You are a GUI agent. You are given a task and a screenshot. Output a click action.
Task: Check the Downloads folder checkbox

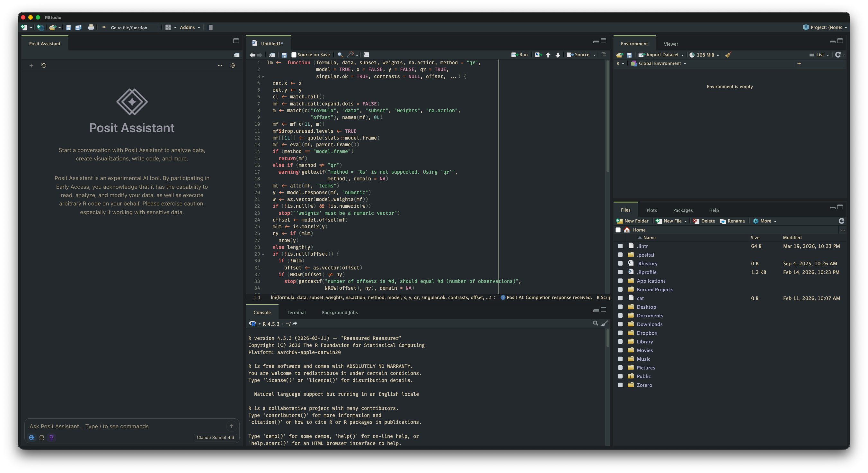point(620,324)
